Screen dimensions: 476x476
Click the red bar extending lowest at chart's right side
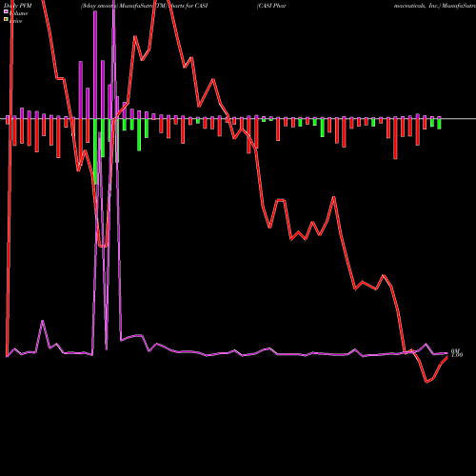coord(395,138)
